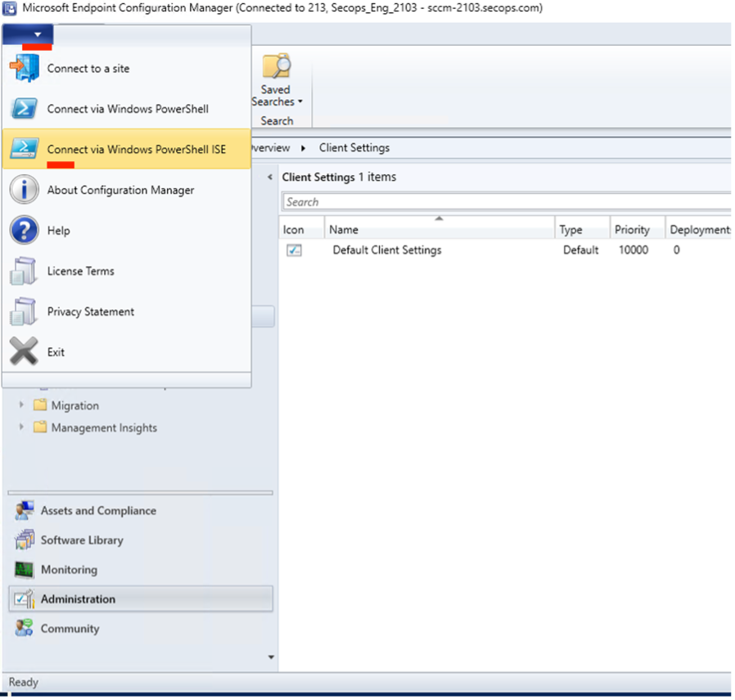
Task: Choose Exit from the menu
Action: coord(127,352)
